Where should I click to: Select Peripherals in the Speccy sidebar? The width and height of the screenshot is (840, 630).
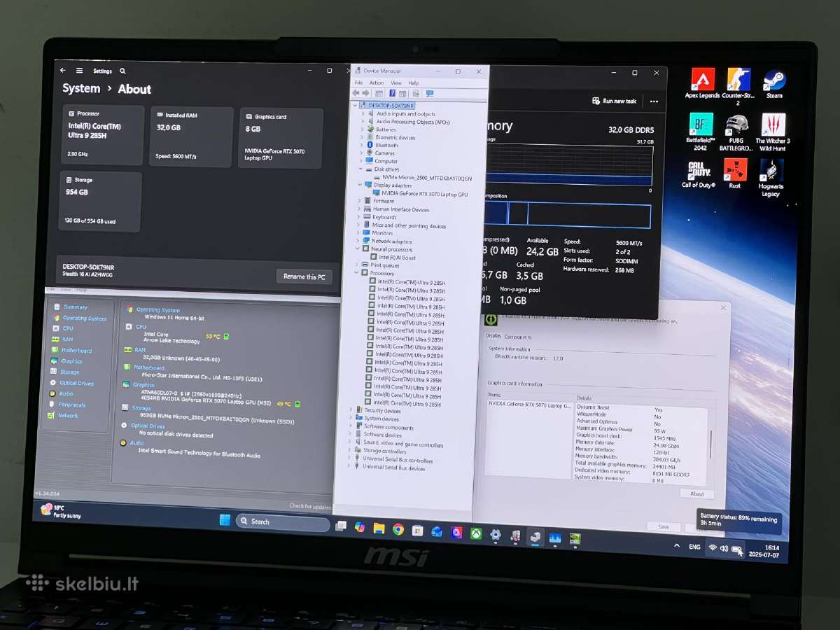point(68,405)
